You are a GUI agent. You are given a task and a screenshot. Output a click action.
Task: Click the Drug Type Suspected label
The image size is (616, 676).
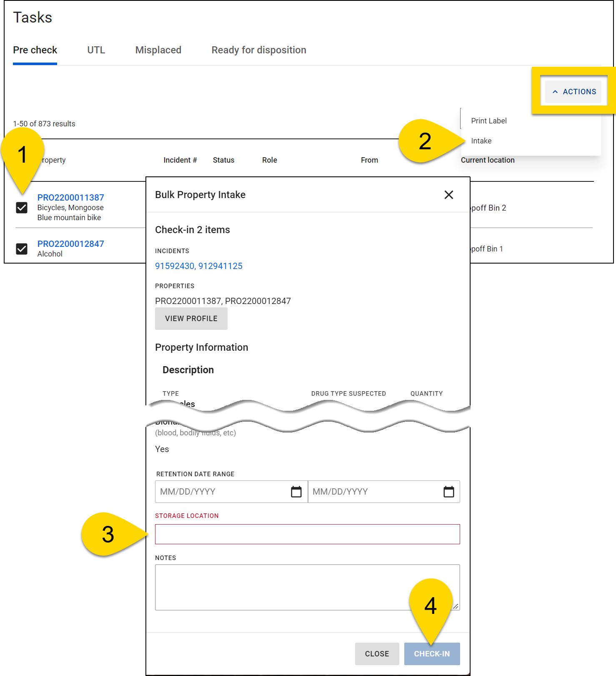(x=349, y=394)
